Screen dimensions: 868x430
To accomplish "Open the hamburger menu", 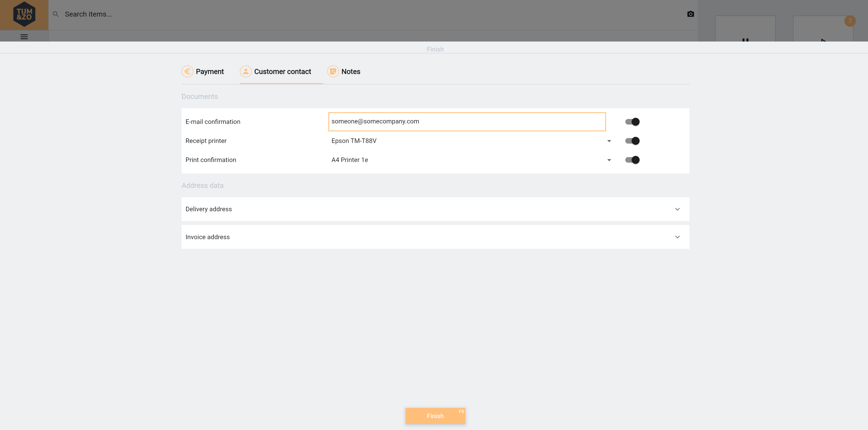I will (x=24, y=37).
